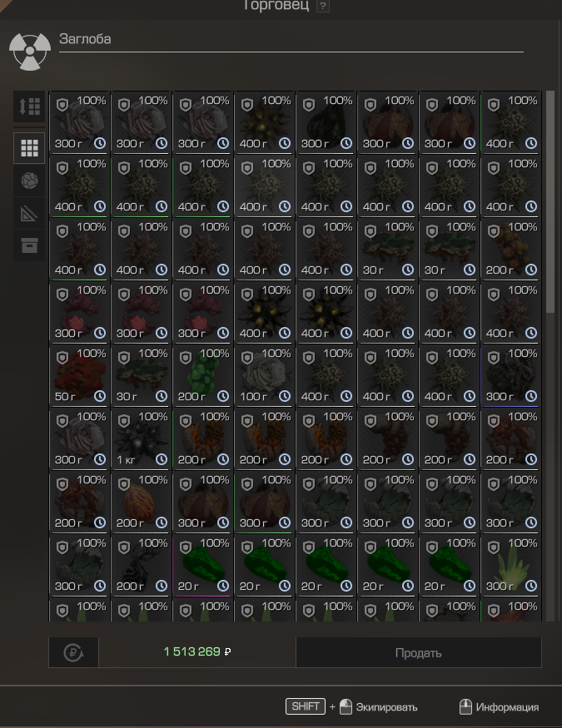Click the radiation trader emblem icon
Screen dimensions: 562x728
tap(30, 51)
